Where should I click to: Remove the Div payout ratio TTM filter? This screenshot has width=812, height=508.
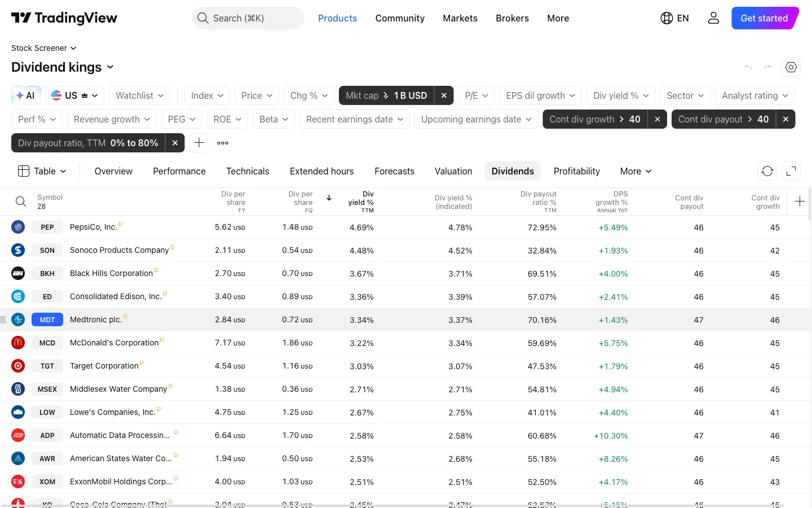click(x=175, y=143)
